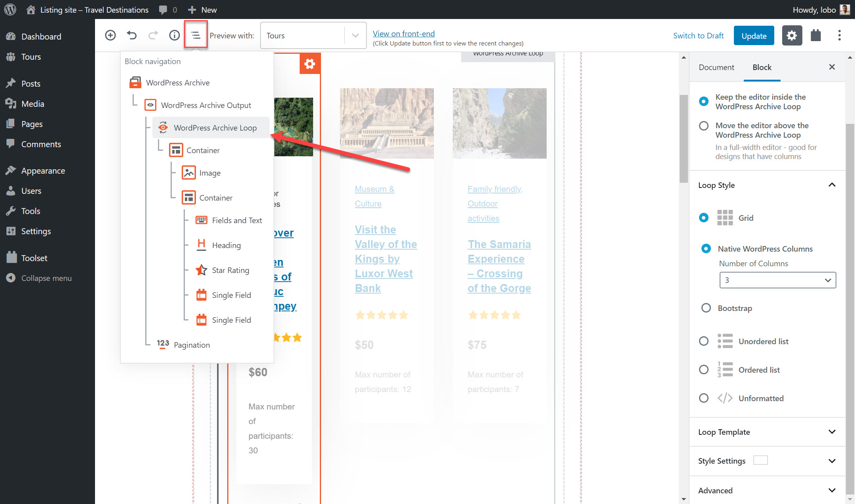The image size is (855, 504).
Task: Click the Appearance brush icon in sidebar
Action: coord(11,171)
